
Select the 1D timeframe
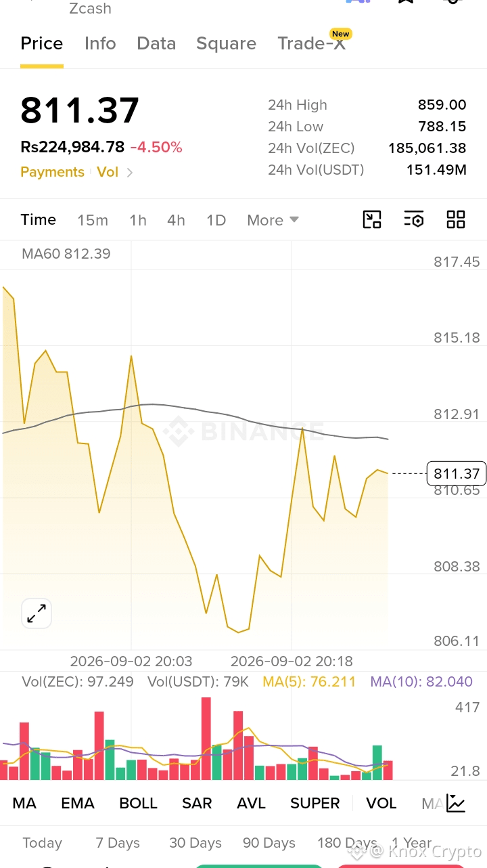[x=216, y=220]
